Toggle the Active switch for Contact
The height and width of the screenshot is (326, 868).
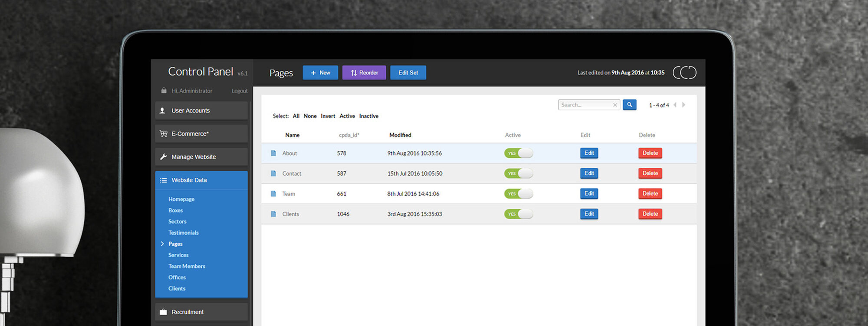pyautogui.click(x=519, y=173)
